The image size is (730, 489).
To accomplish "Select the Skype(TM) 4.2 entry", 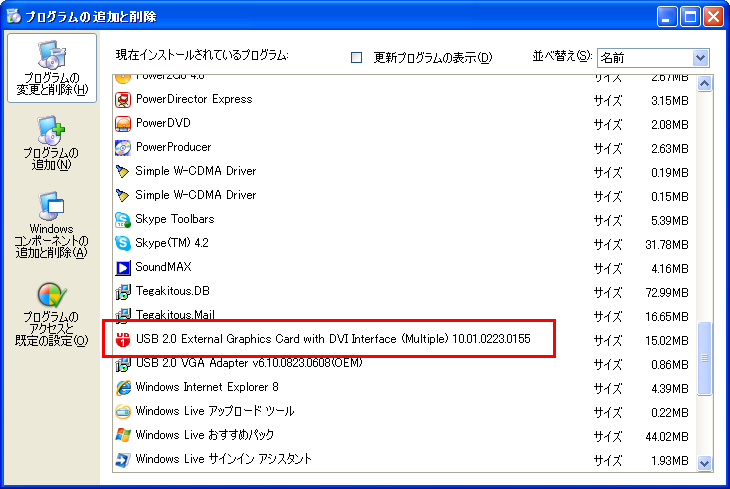I will pyautogui.click(x=404, y=244).
